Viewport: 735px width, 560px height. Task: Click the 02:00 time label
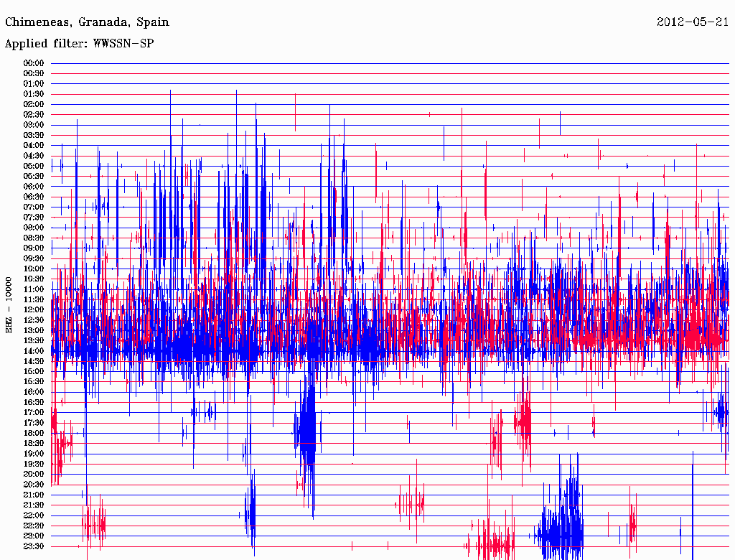pos(34,105)
